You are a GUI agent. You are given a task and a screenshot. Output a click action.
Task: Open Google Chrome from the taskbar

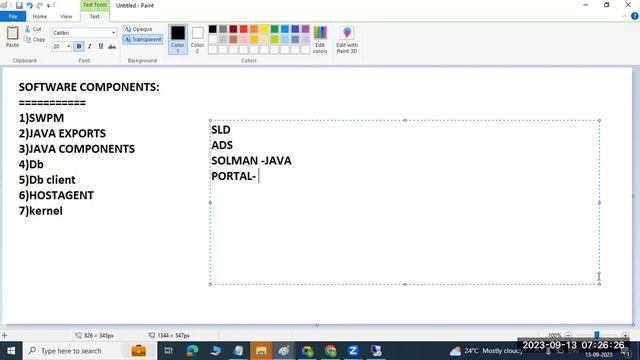330,351
